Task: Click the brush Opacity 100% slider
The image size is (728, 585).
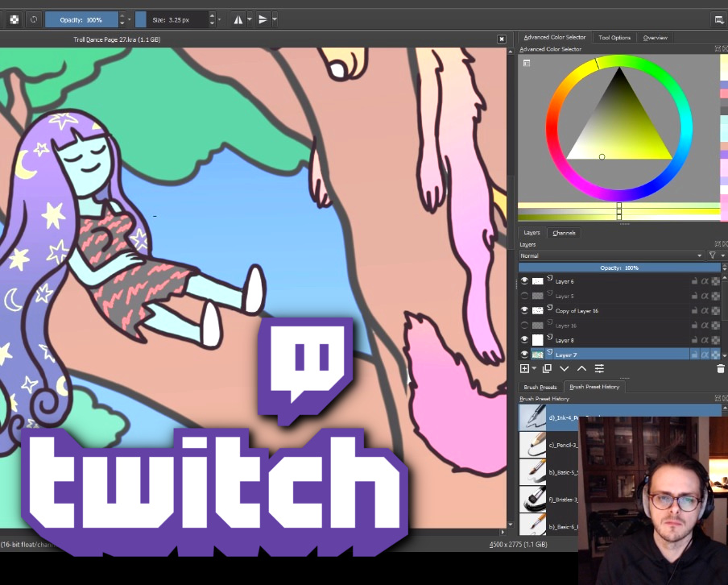Action: (x=81, y=19)
